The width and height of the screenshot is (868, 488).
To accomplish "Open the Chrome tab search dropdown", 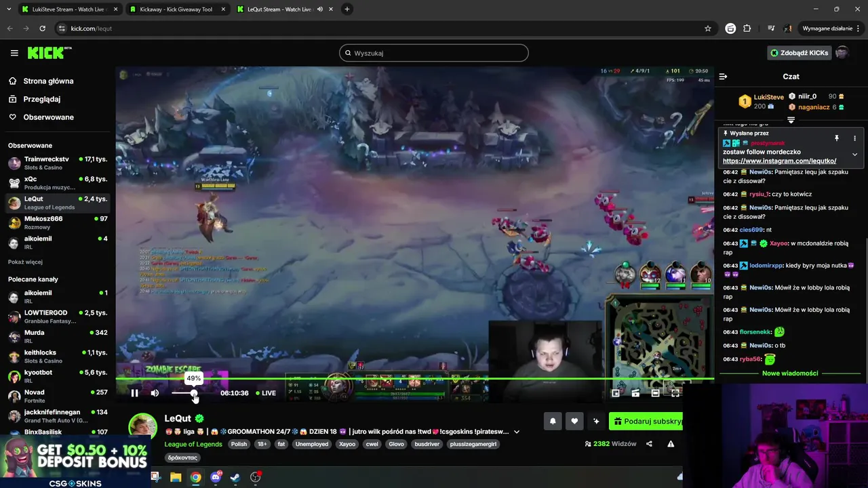I will point(8,9).
